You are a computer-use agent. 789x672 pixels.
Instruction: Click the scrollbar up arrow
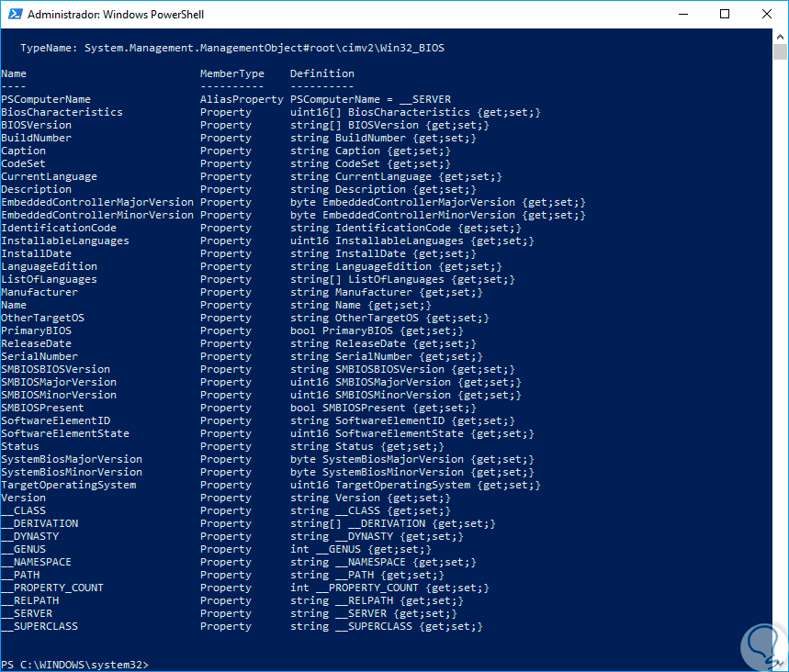(781, 37)
